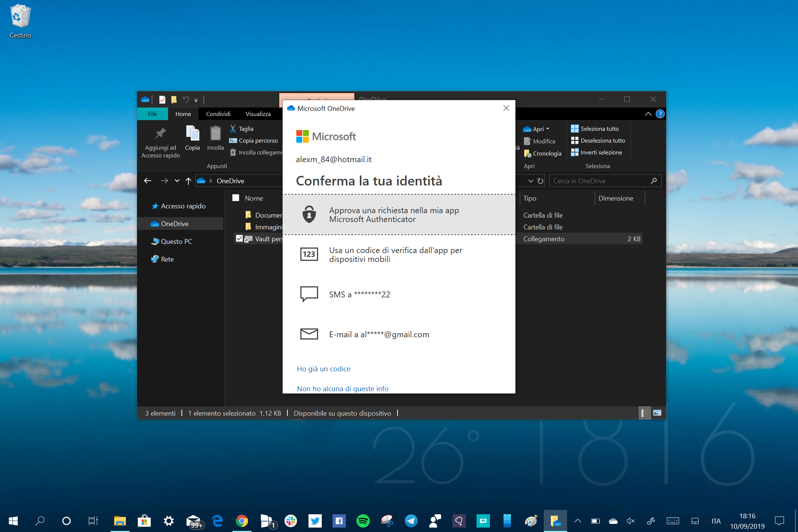The image size is (798, 532).
Task: Click 'Ho già un codice' link
Action: click(x=324, y=369)
